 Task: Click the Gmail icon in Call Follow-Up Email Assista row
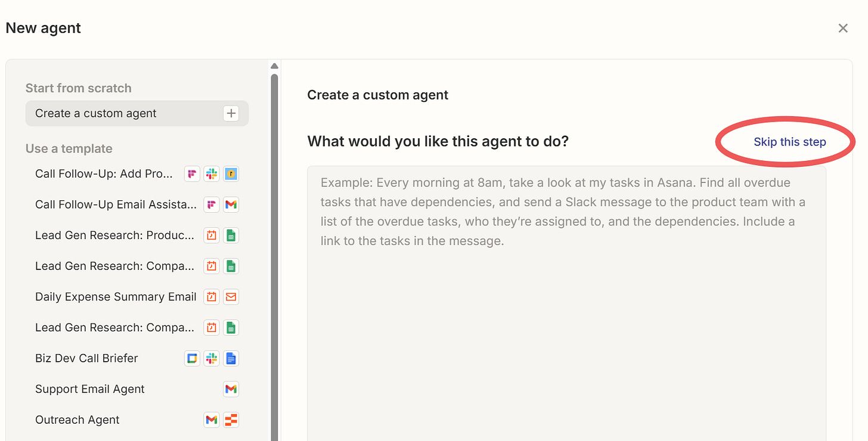click(x=231, y=205)
